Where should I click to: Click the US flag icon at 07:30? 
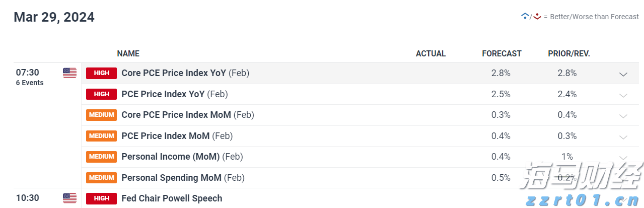[x=69, y=73]
